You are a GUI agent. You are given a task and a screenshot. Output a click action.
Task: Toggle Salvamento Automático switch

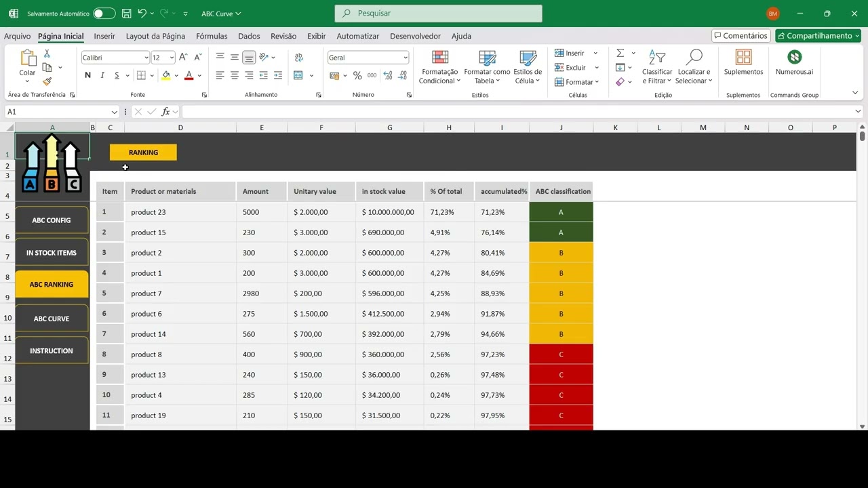coord(104,14)
